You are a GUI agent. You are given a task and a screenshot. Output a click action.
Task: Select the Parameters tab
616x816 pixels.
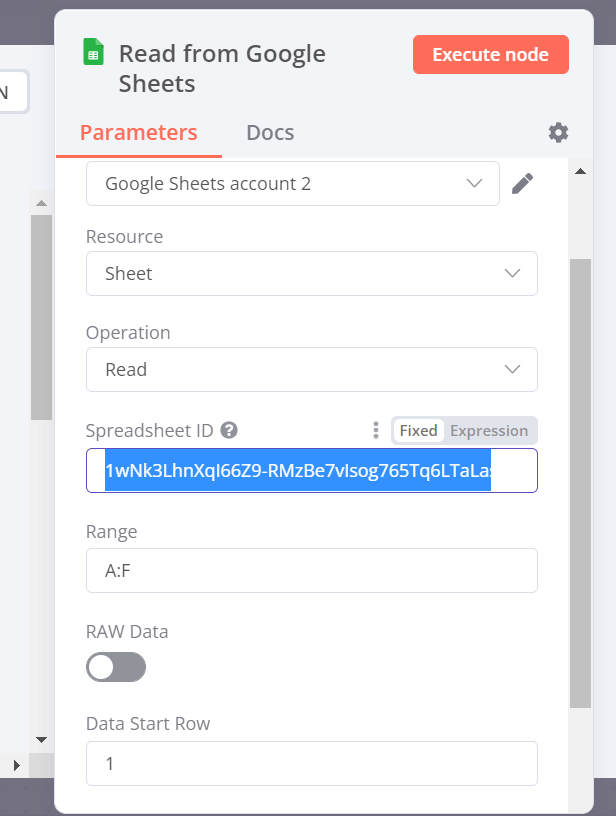(138, 132)
